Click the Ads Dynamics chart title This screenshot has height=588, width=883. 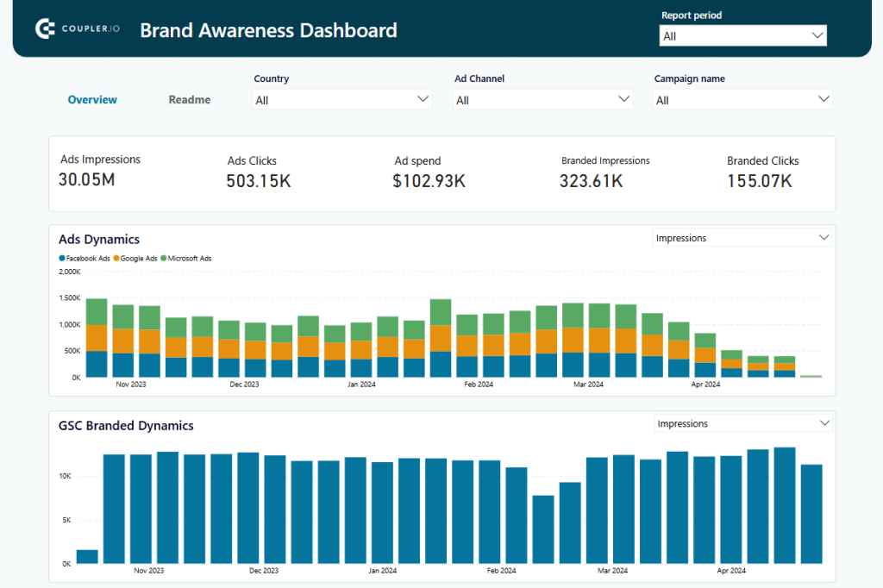pos(99,240)
